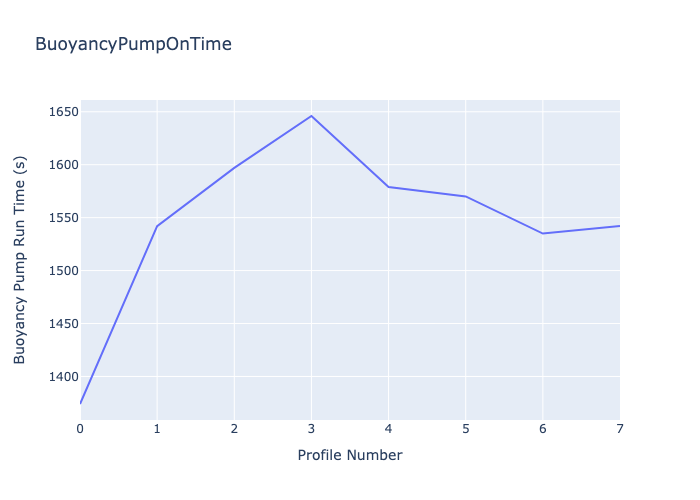Click the line's data point at profile 1

point(157,226)
